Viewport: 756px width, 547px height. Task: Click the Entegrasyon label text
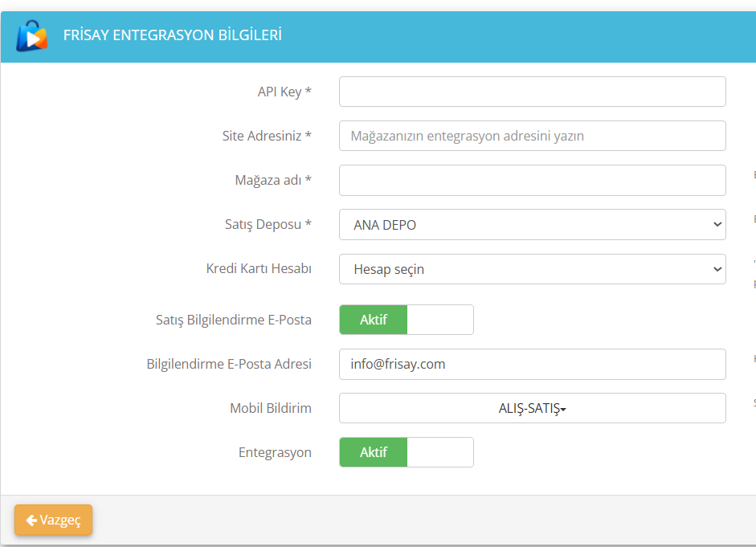click(275, 452)
